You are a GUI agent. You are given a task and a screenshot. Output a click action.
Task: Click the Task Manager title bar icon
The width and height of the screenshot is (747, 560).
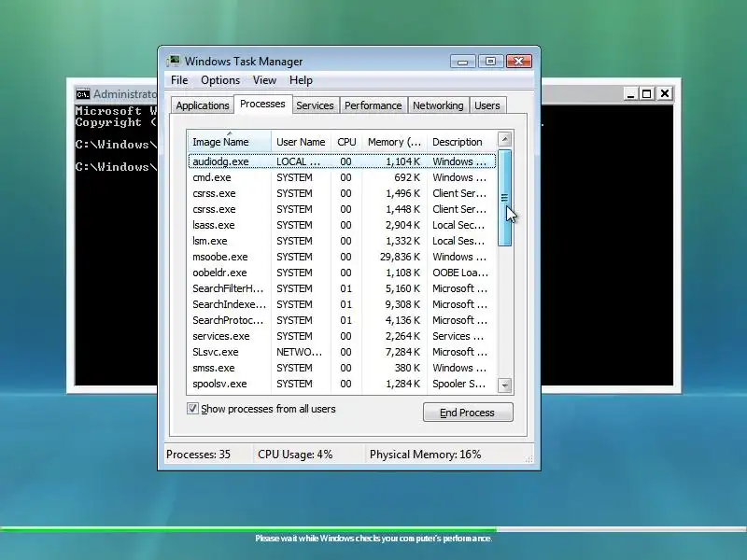coord(174,62)
